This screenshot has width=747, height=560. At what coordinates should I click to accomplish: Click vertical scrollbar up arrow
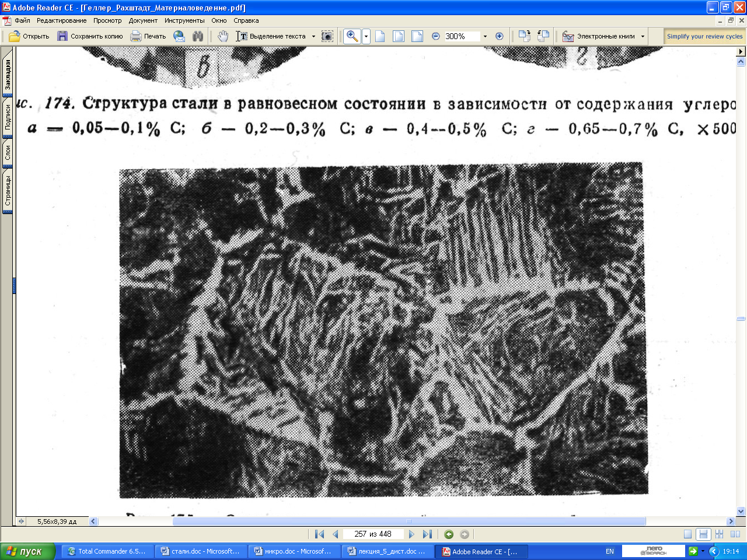point(741,61)
